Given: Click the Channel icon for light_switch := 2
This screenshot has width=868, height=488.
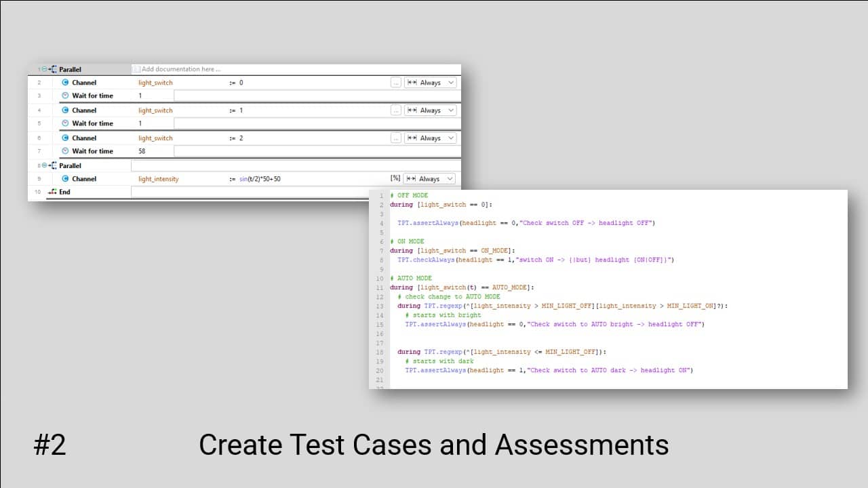Looking at the screenshot, I should 65,138.
